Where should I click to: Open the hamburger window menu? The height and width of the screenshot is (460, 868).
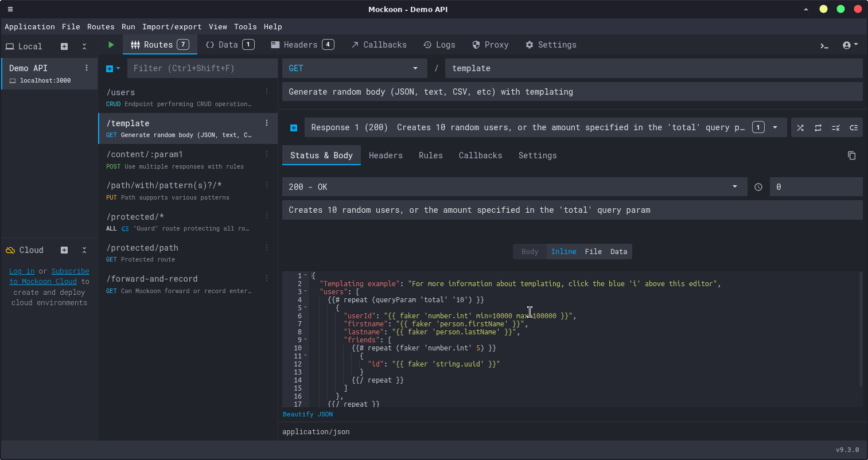pos(10,9)
